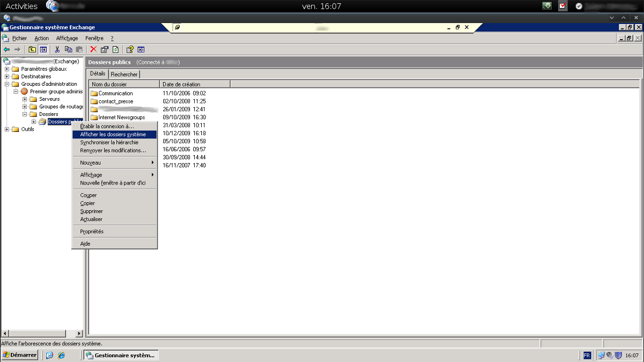Expand the Serveurs tree node

(25, 99)
